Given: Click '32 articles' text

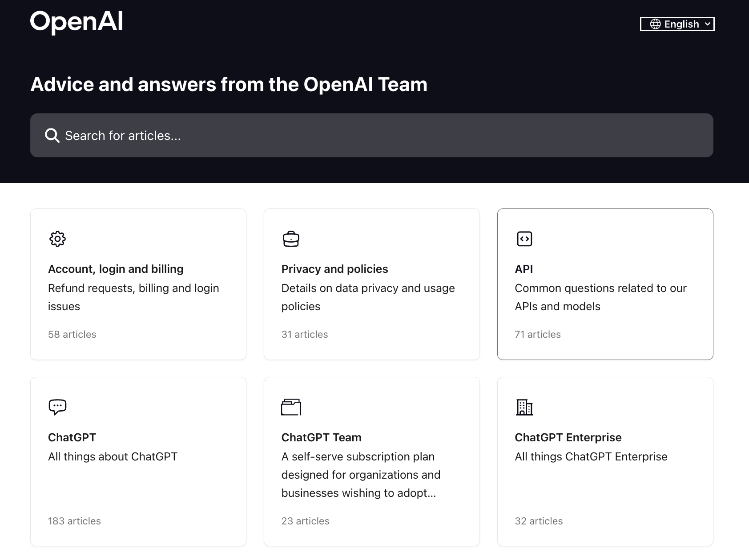Looking at the screenshot, I should click(539, 521).
